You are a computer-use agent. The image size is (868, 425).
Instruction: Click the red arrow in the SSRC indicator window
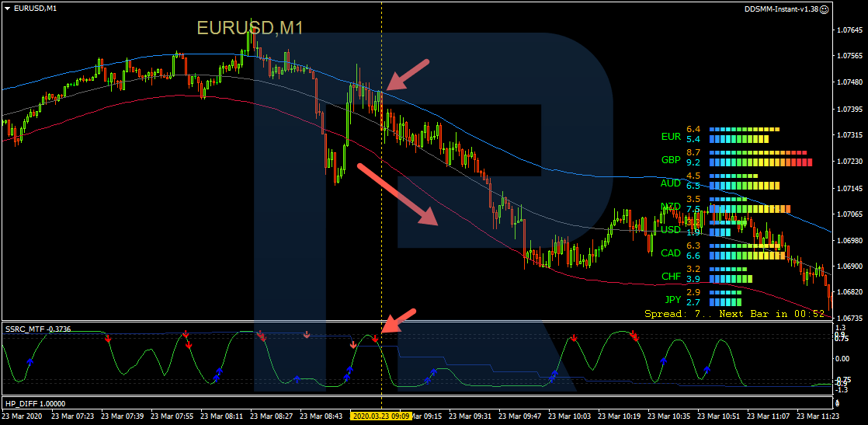coord(401,321)
